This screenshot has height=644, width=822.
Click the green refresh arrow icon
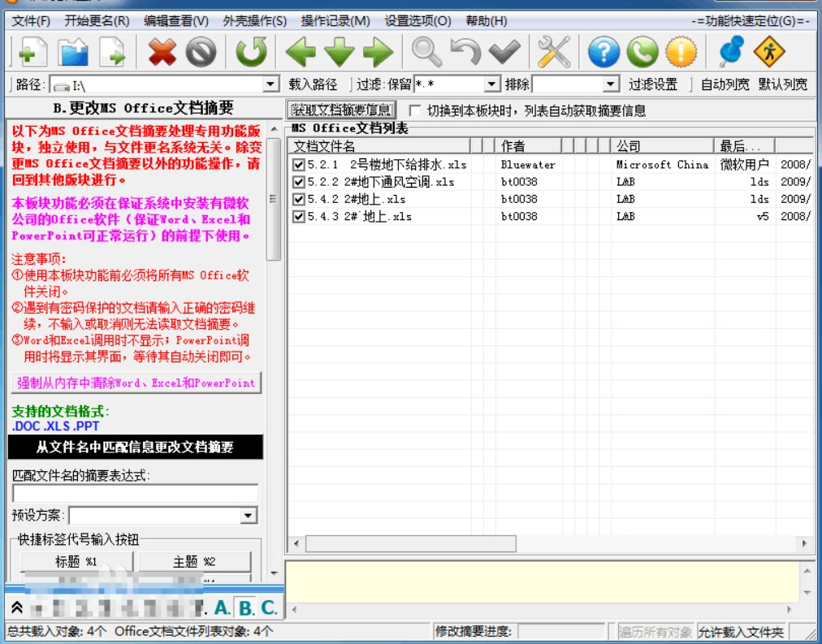pos(251,52)
